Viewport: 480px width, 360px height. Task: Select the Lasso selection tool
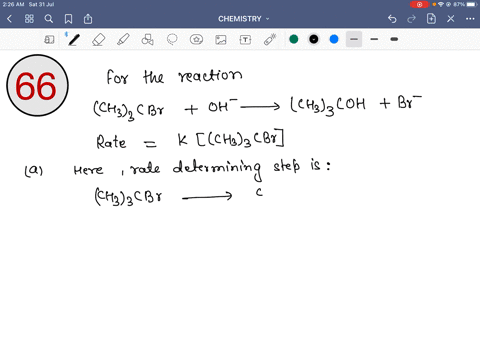[172, 39]
